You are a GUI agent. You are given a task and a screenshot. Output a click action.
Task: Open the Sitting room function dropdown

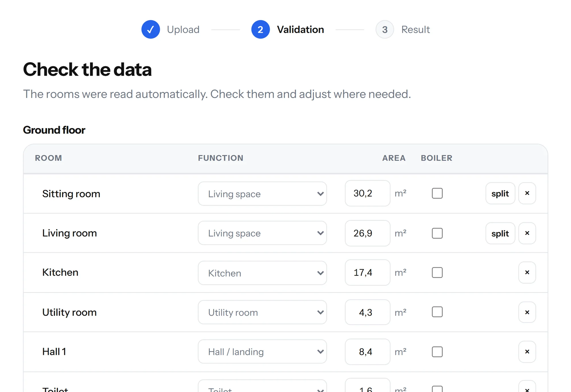click(x=262, y=194)
